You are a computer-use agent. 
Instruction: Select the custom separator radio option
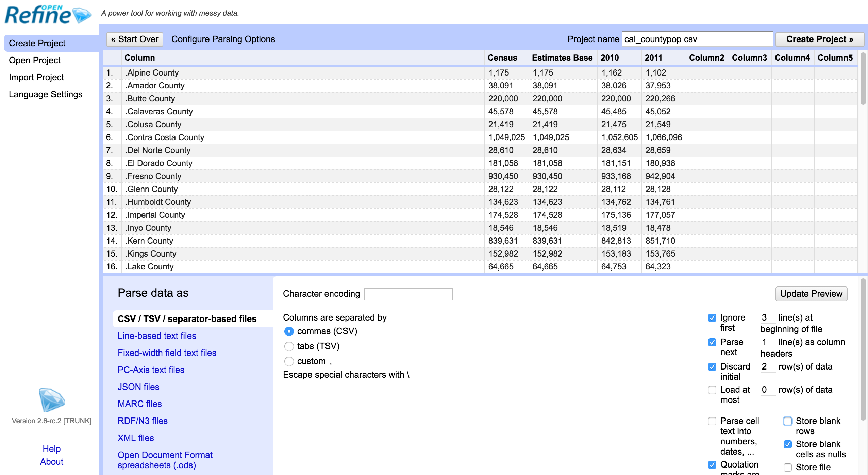click(x=289, y=361)
